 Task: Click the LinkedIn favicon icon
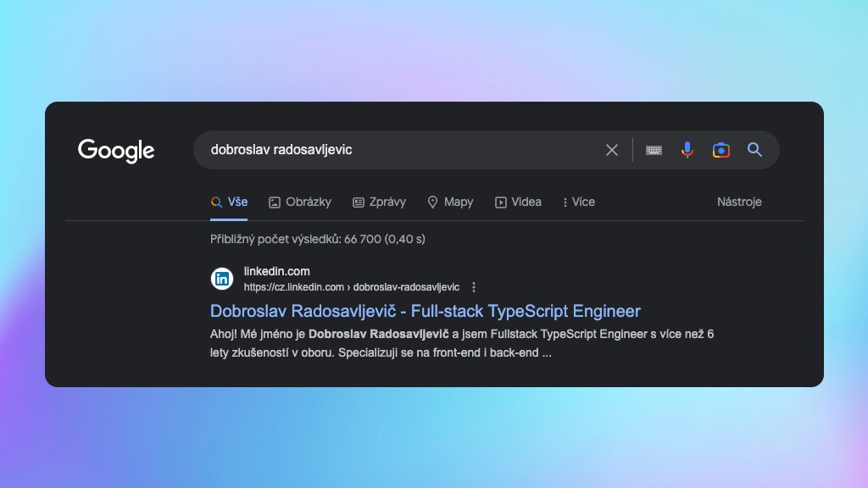[x=222, y=279]
